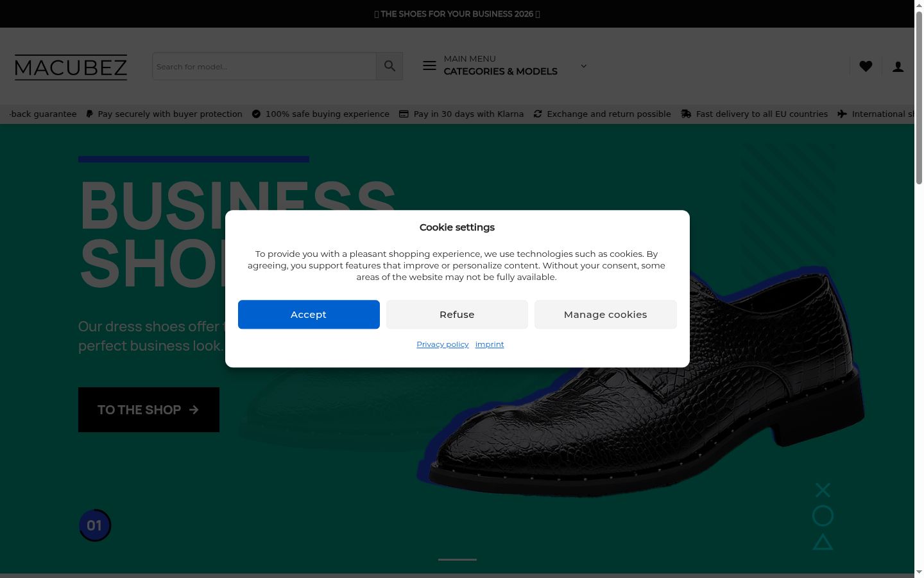Click the black dress shoe image

tap(642, 382)
